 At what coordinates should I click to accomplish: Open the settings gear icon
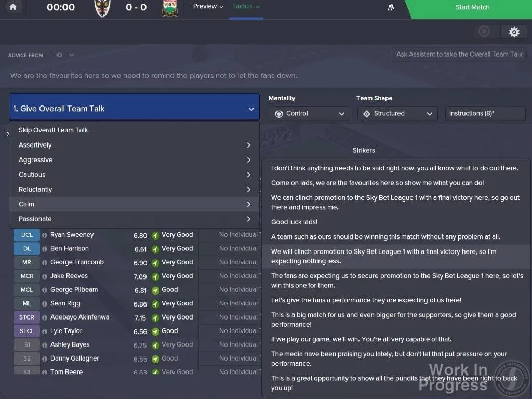tap(514, 32)
